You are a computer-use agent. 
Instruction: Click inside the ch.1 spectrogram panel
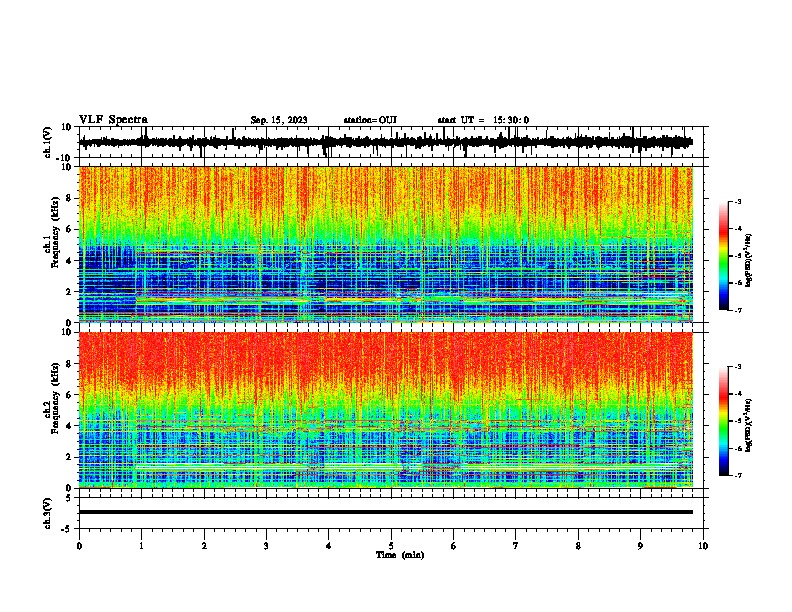point(386,244)
